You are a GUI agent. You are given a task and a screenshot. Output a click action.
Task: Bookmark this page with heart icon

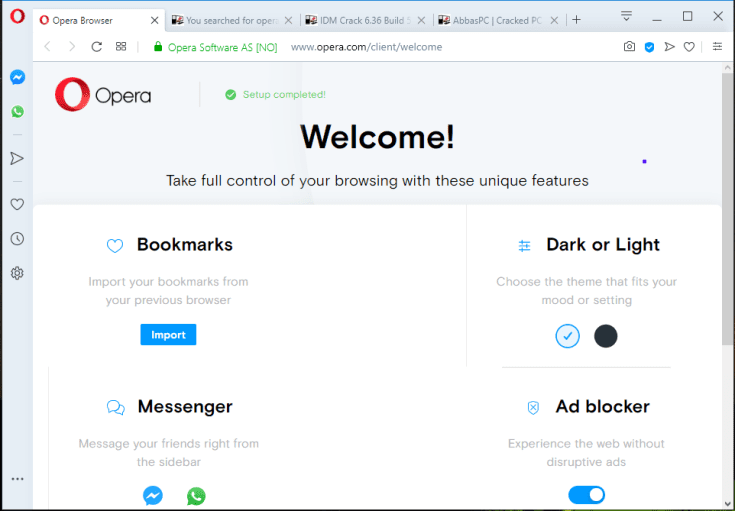click(689, 47)
